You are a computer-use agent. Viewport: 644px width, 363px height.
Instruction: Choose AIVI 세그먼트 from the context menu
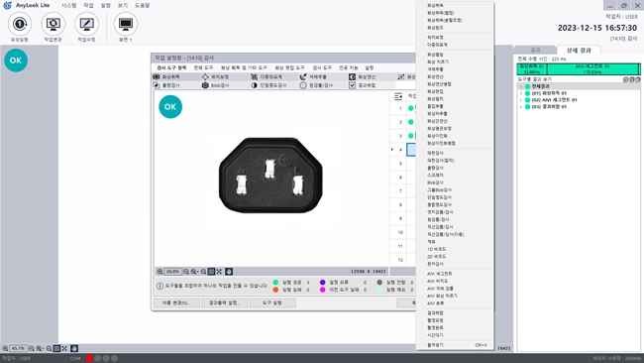pos(440,274)
